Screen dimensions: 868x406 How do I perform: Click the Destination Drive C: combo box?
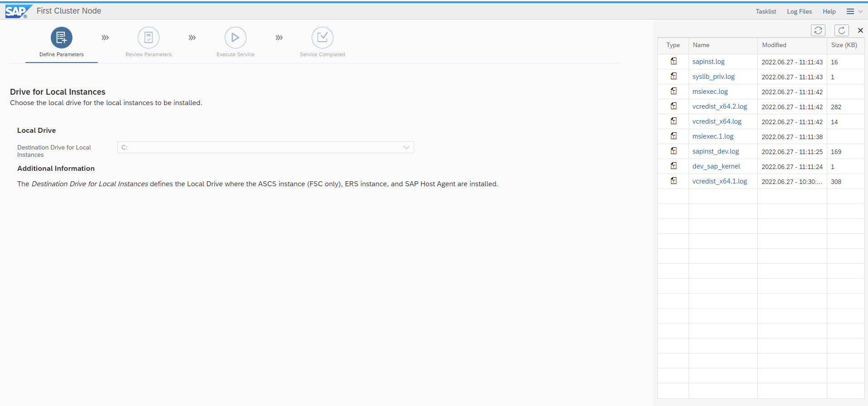pos(265,147)
